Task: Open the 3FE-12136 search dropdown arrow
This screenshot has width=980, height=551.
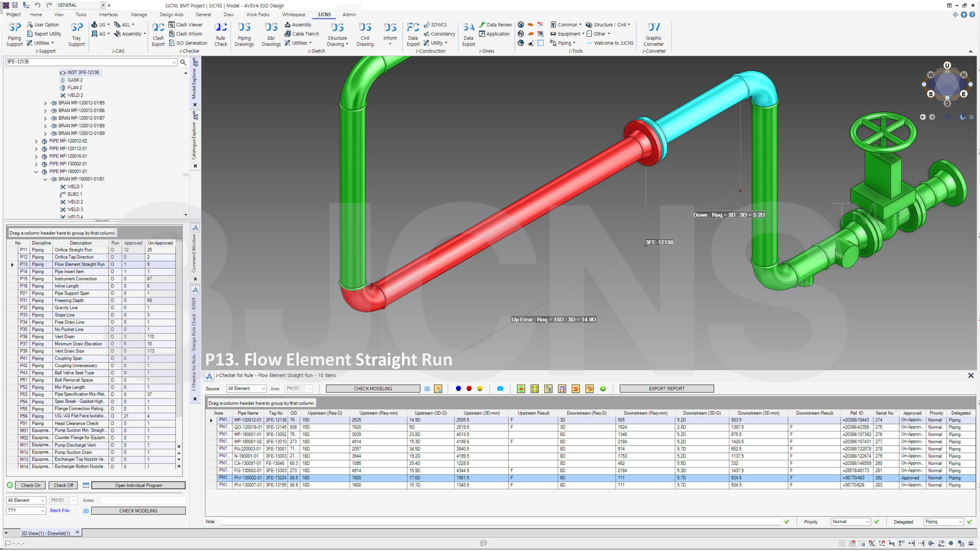Action: [x=174, y=62]
